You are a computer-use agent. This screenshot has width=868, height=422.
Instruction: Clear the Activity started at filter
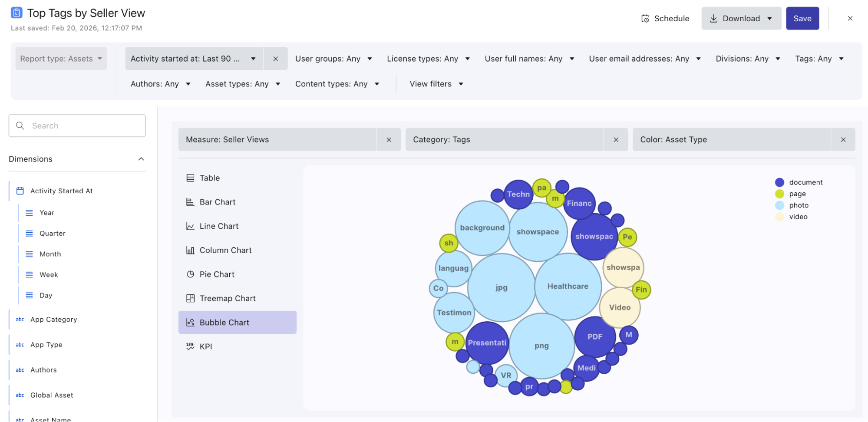275,59
